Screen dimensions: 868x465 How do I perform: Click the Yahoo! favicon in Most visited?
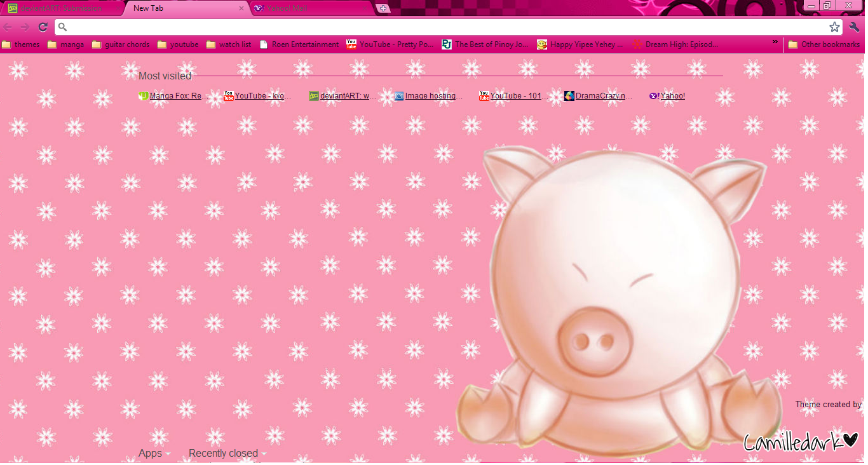click(x=654, y=96)
